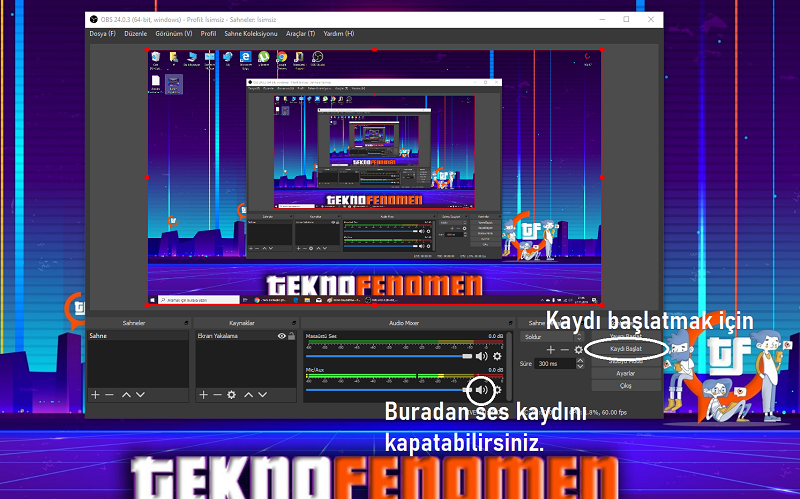
Task: Move the source down in Kaynaklar
Action: [x=262, y=394]
